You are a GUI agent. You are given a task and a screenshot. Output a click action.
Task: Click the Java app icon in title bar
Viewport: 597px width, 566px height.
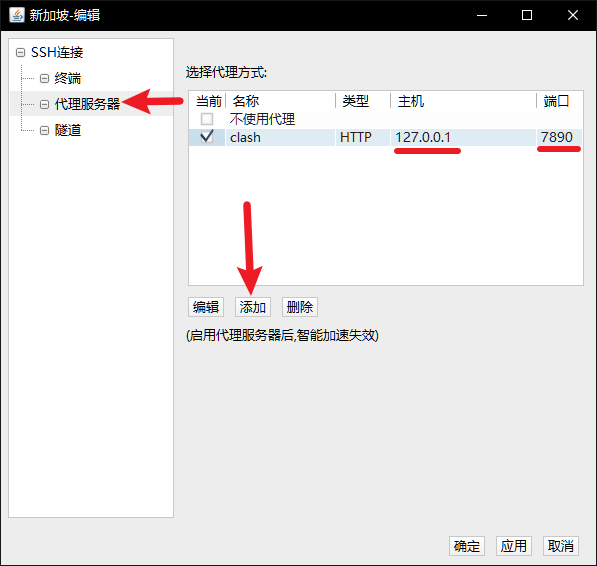[17, 15]
